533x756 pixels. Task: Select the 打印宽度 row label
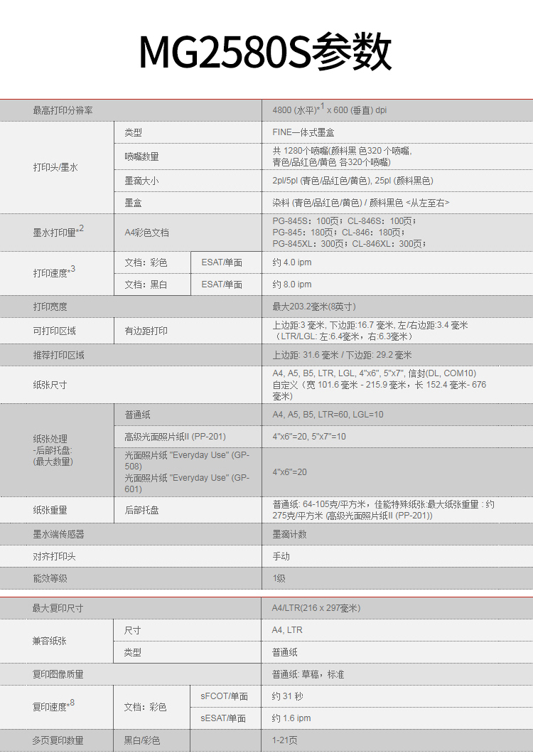click(50, 307)
